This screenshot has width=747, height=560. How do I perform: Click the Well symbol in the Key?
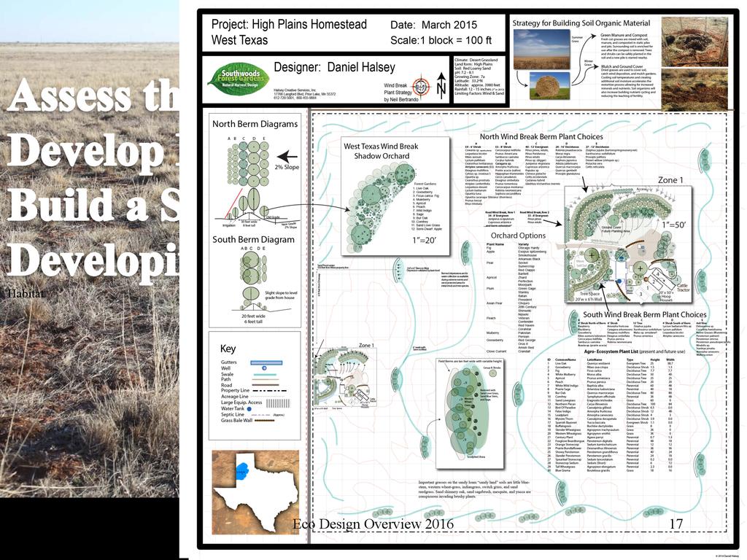(265, 368)
